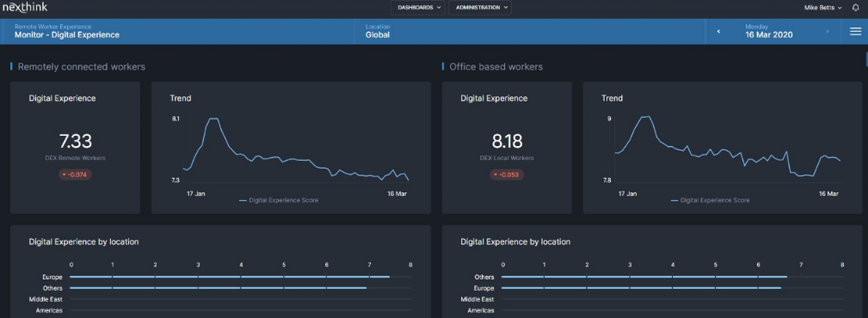
Task: Toggle Digital Experience Score legend in remote trend
Action: click(279, 200)
